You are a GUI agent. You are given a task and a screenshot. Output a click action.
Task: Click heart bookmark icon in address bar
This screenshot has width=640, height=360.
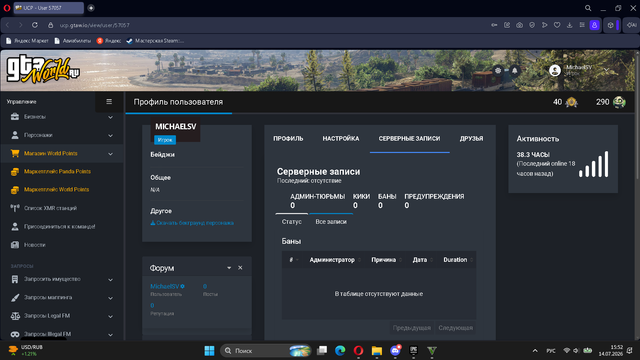coord(557,25)
